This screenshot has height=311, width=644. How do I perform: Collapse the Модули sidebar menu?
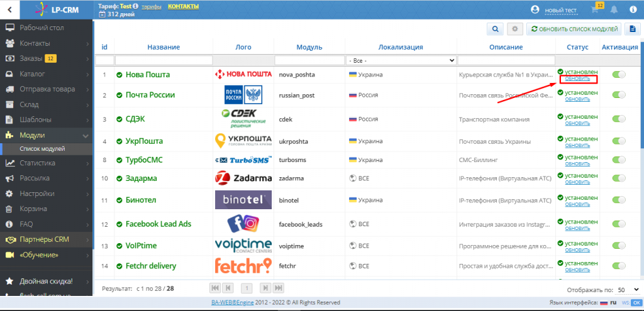(x=46, y=135)
